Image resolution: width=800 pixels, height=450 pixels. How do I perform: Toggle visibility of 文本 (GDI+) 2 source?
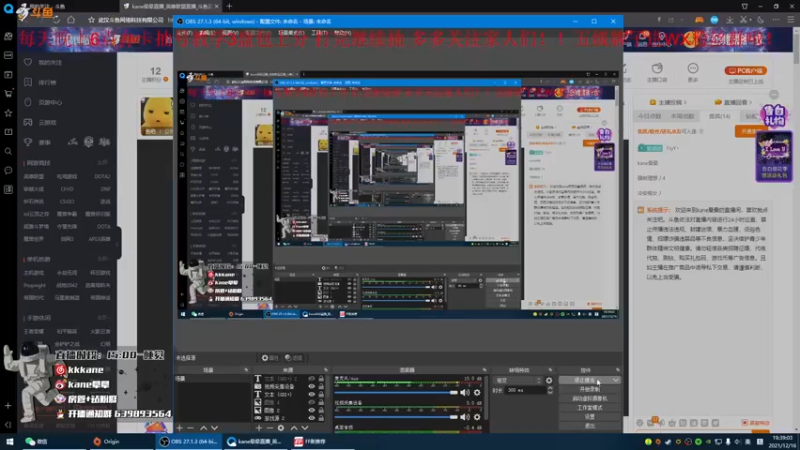311,379
